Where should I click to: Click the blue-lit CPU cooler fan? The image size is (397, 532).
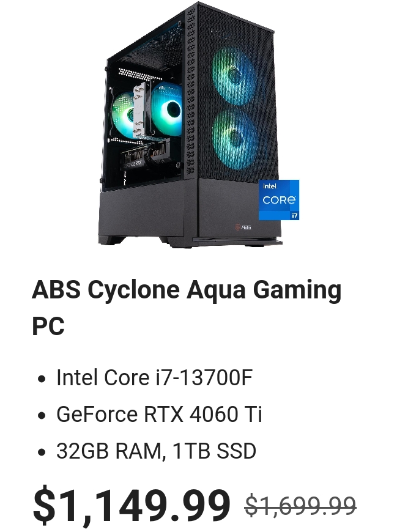point(167,109)
